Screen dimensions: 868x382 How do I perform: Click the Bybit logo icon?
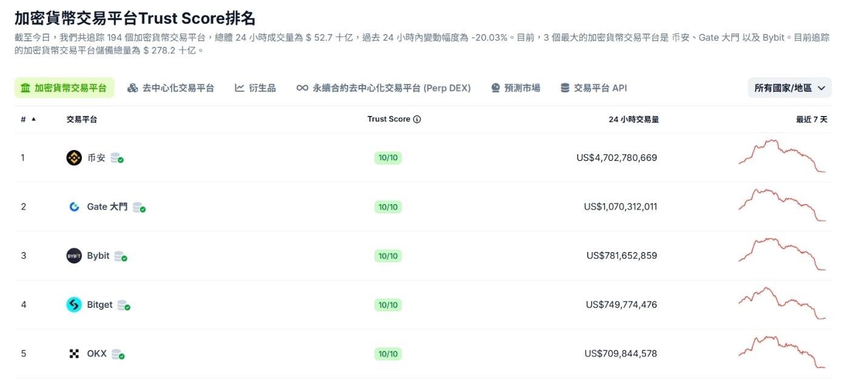75,255
